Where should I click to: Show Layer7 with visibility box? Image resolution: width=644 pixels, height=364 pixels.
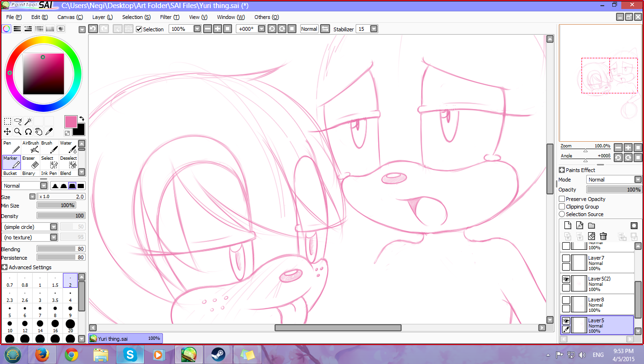point(566,259)
